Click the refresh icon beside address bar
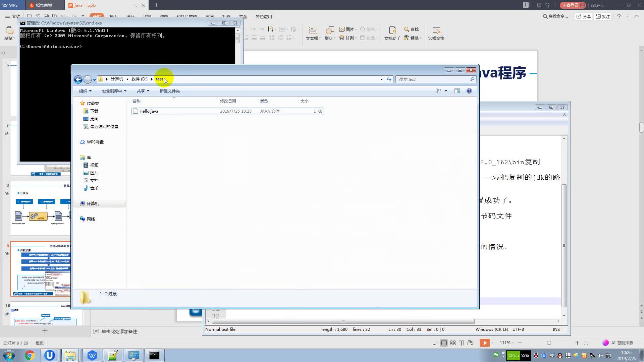Viewport: 644px width, 362px height. click(389, 79)
